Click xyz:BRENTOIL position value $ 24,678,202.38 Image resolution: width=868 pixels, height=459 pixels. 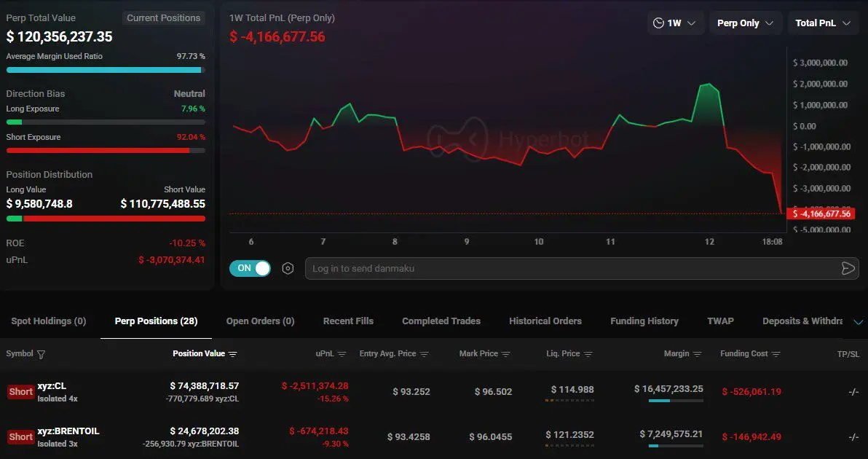pyautogui.click(x=205, y=431)
